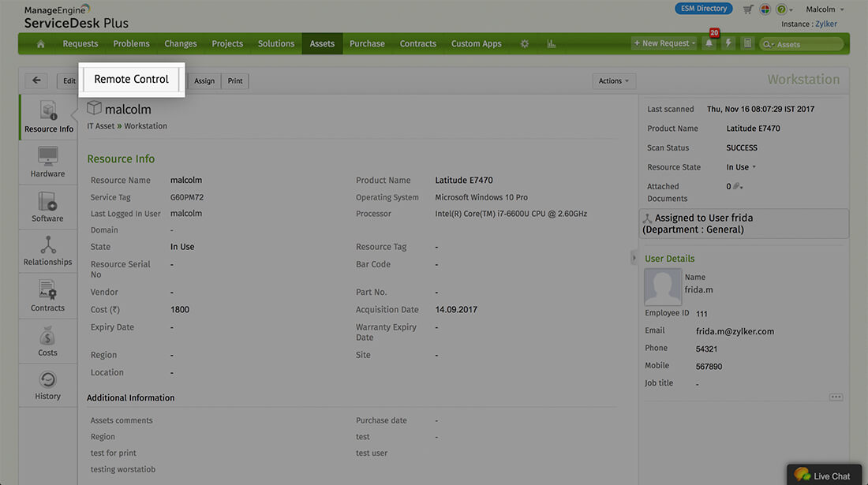Open the clipboard icon beside search

click(x=747, y=43)
